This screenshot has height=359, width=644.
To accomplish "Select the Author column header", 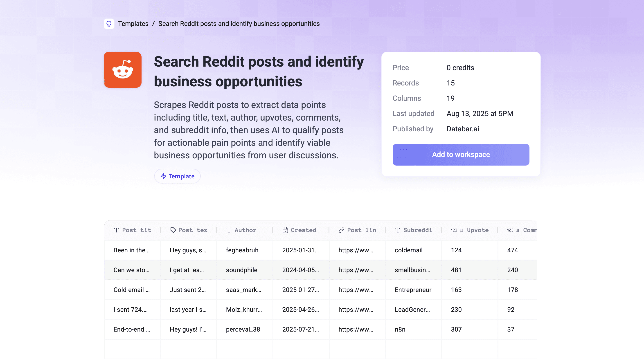I will (x=245, y=230).
